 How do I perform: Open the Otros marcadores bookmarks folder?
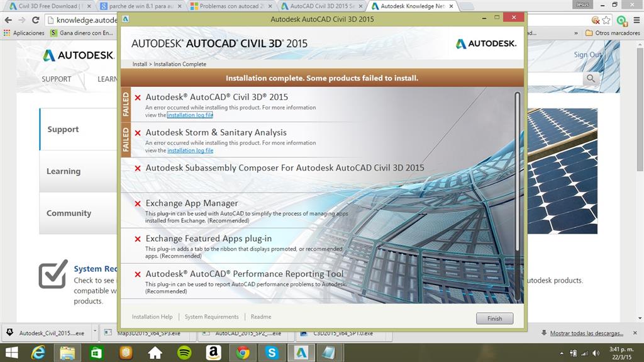pos(613,33)
